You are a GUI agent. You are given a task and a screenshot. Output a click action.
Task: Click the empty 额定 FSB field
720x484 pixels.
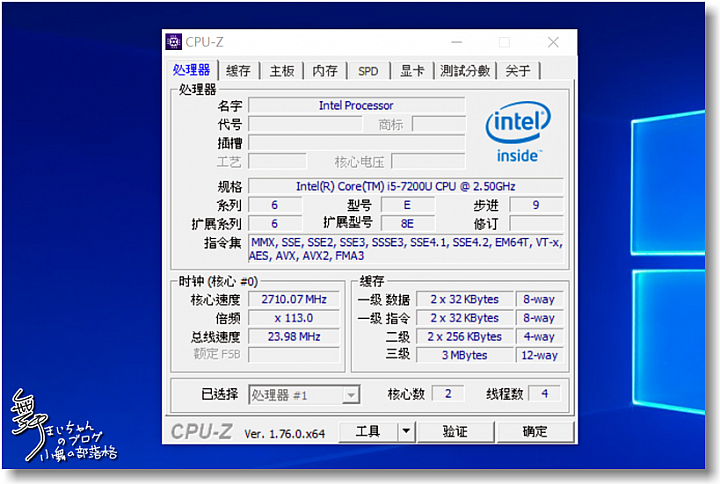coord(294,355)
